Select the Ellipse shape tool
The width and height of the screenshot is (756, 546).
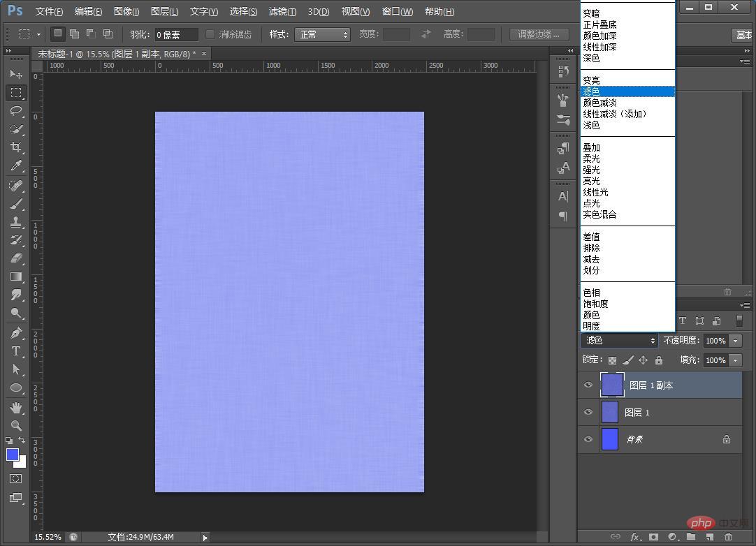pyautogui.click(x=16, y=388)
